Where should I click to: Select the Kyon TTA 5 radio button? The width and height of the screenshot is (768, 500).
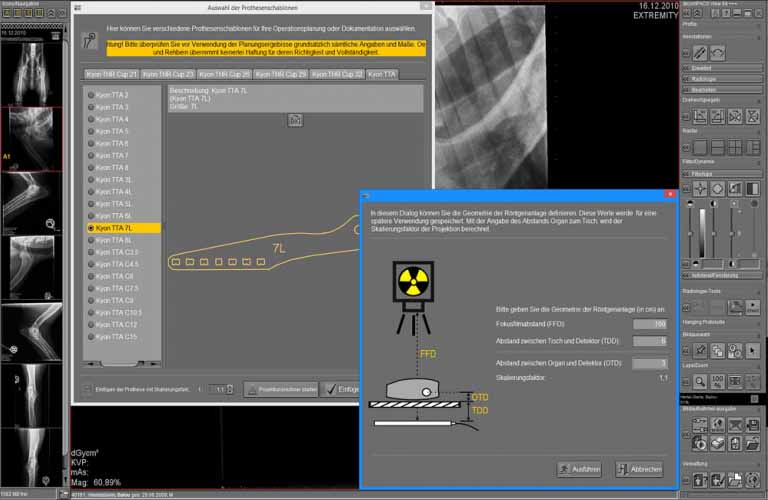pyautogui.click(x=91, y=131)
